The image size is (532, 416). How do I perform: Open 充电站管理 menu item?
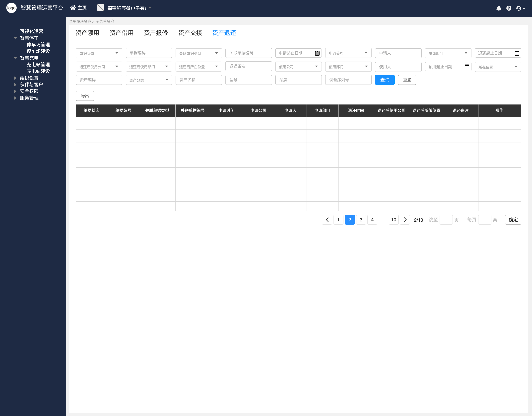pyautogui.click(x=38, y=65)
